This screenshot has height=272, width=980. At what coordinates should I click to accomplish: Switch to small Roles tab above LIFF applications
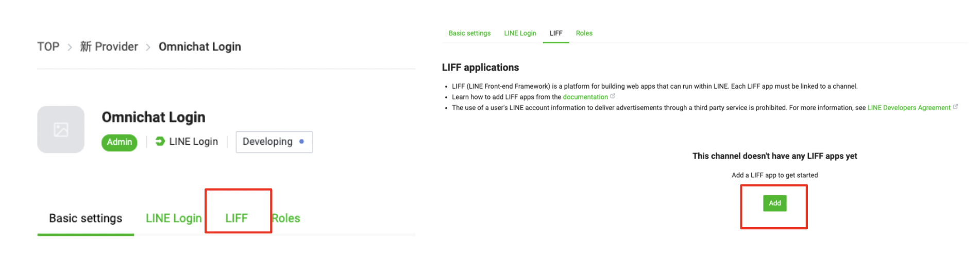pos(584,33)
